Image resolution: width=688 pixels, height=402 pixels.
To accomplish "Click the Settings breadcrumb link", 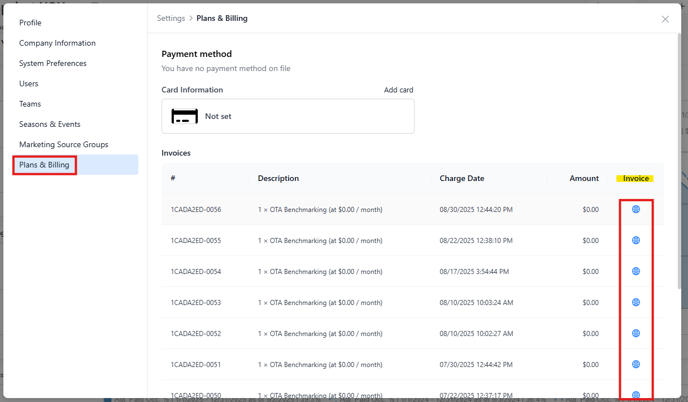I will [171, 18].
